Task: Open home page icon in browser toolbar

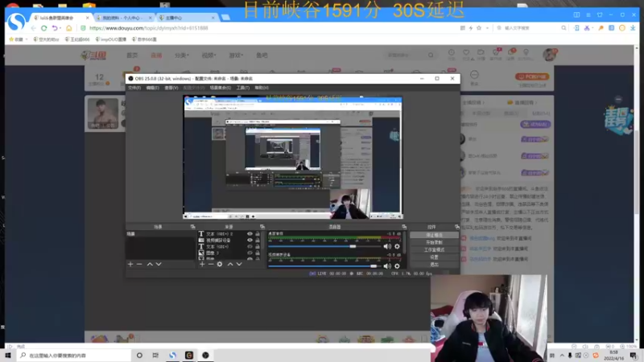Action: [69, 28]
